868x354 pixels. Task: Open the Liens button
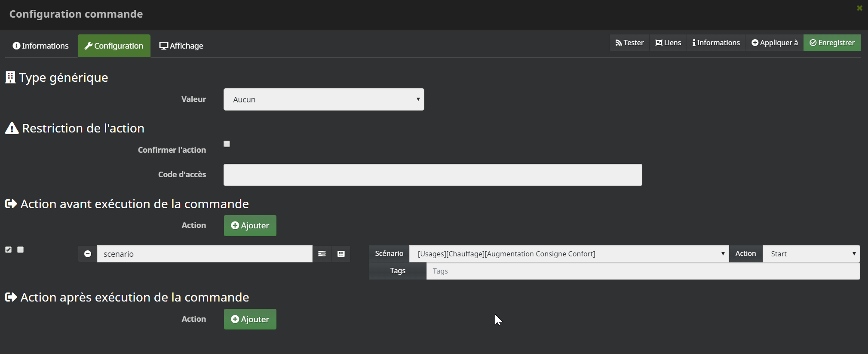point(668,43)
